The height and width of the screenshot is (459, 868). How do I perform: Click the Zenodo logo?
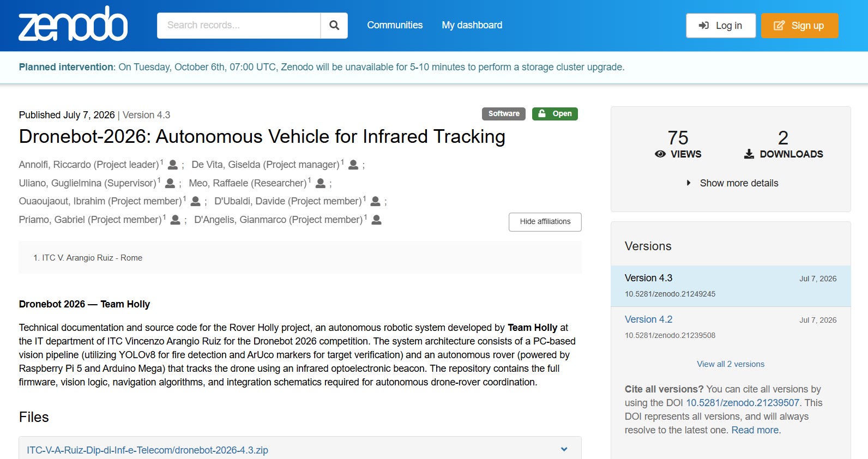coord(73,24)
